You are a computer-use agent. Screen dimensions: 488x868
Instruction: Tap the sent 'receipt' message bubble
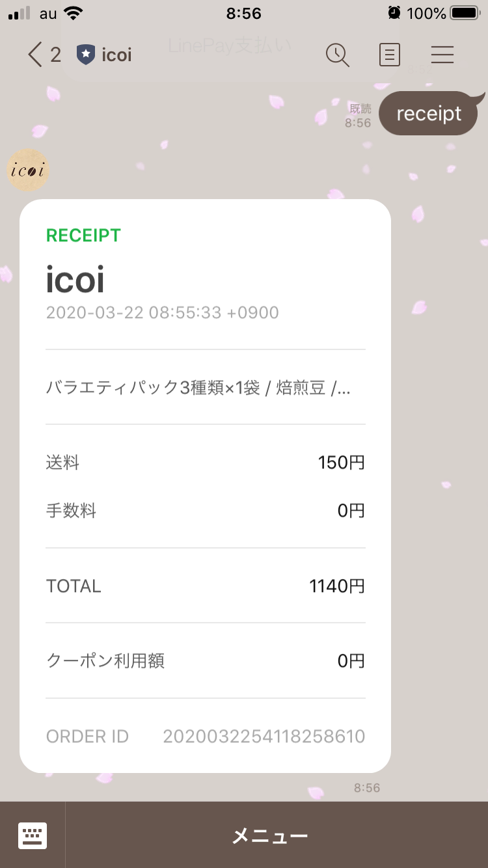click(x=429, y=114)
